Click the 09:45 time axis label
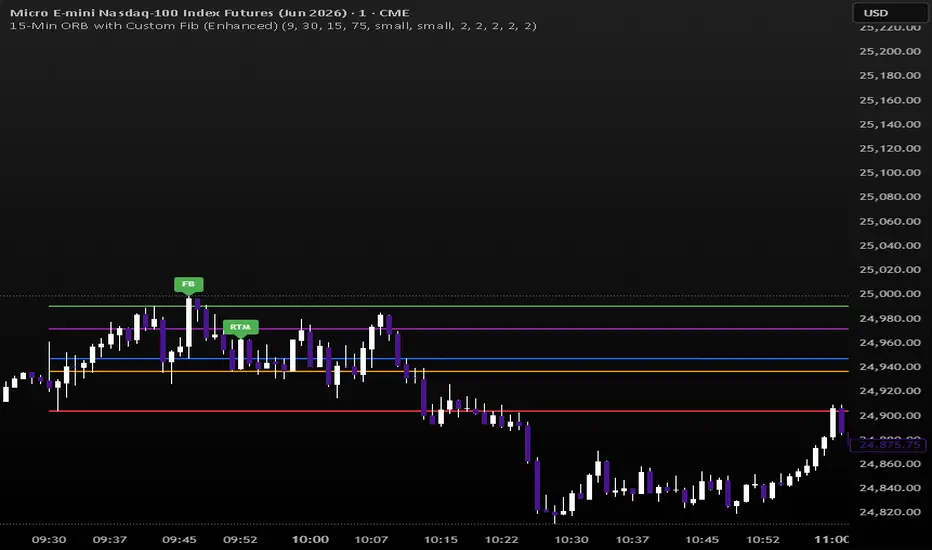The height and width of the screenshot is (550, 932). tap(180, 539)
